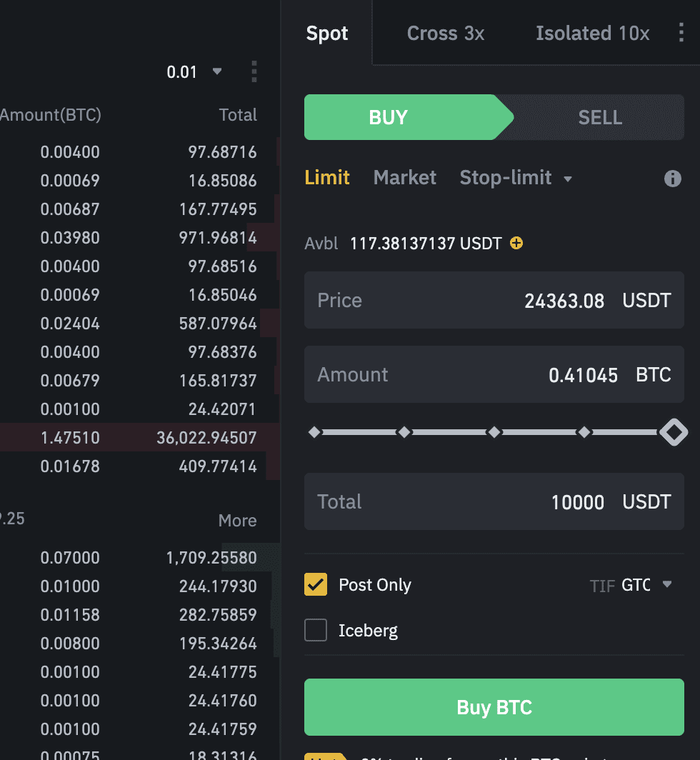Switch to the Cross 3x tab
Image resolution: width=700 pixels, height=760 pixels.
coord(446,33)
